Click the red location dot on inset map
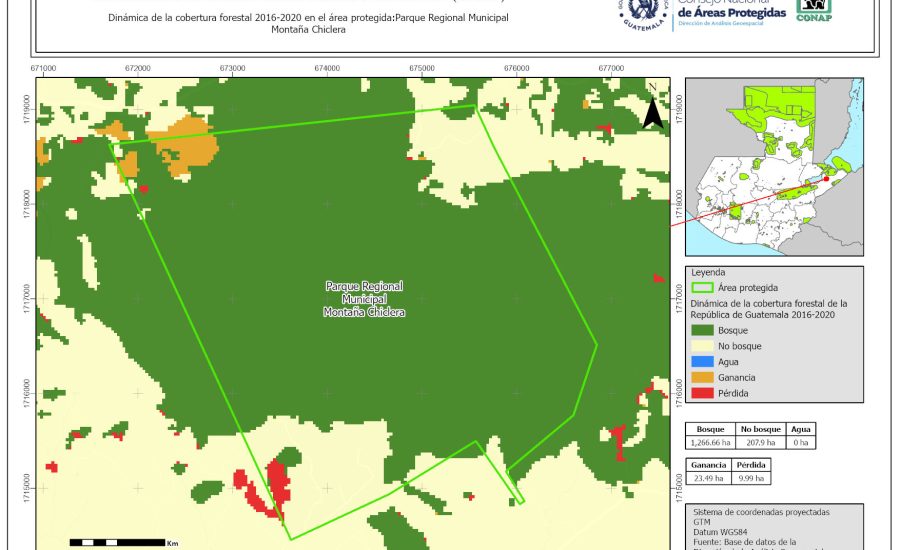 pyautogui.click(x=827, y=180)
